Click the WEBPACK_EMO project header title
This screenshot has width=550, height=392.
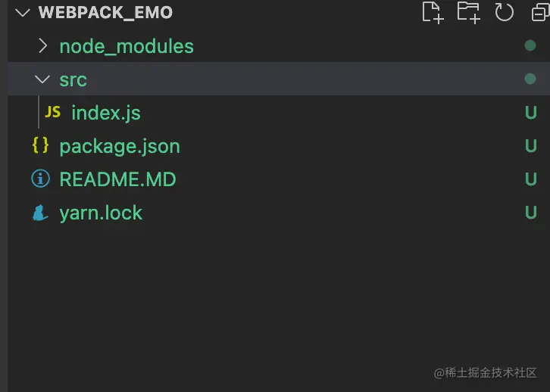pyautogui.click(x=105, y=13)
